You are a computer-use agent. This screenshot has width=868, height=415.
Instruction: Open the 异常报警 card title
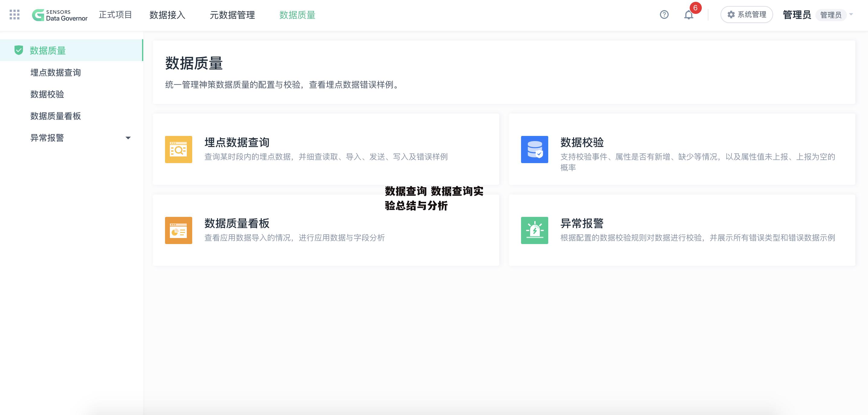(x=582, y=223)
